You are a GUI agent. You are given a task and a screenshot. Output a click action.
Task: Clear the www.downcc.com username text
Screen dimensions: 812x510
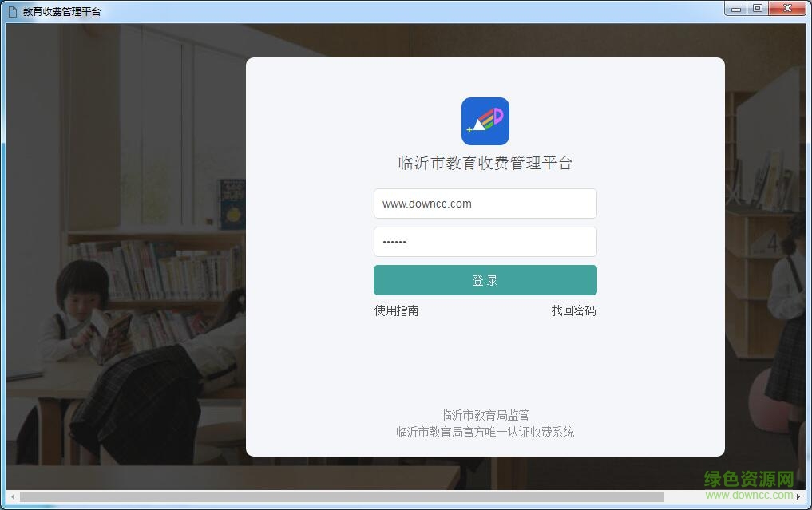tap(485, 204)
